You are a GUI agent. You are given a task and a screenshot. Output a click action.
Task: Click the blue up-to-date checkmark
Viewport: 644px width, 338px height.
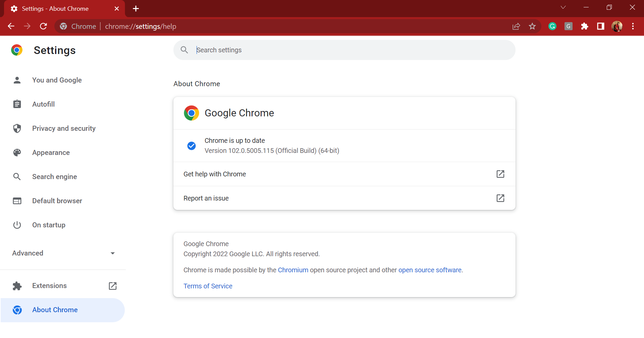pos(192,146)
